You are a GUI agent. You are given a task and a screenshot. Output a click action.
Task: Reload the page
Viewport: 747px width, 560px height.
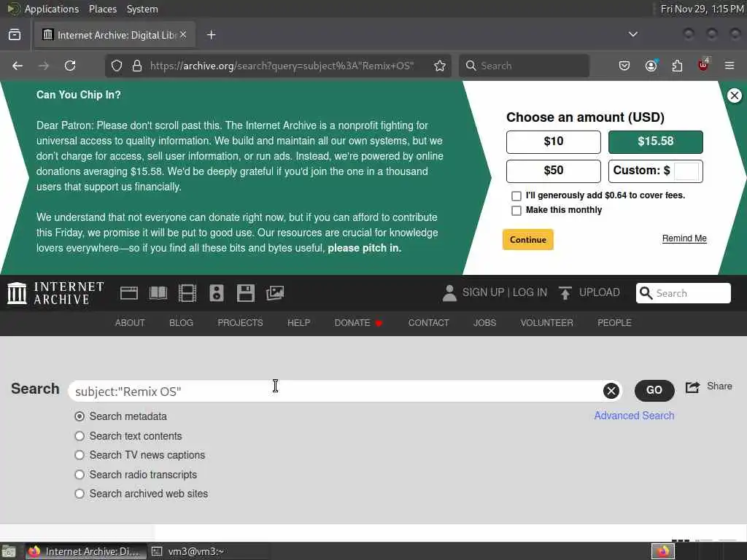click(70, 66)
